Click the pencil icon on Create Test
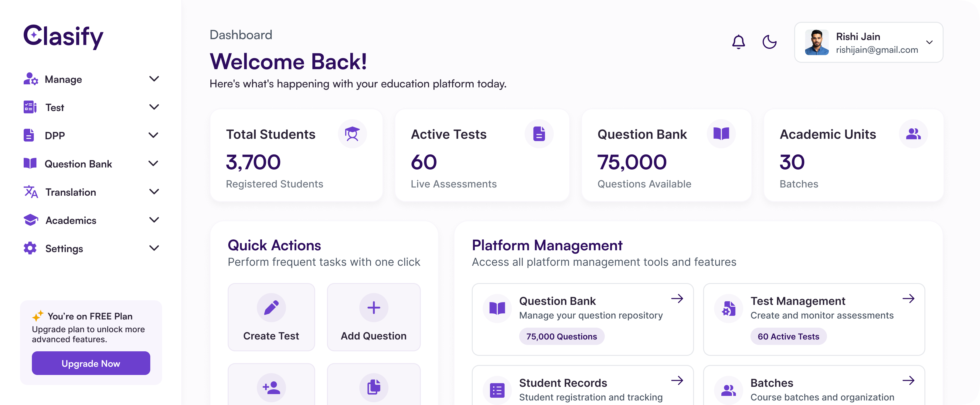Image resolution: width=980 pixels, height=405 pixels. tap(271, 307)
